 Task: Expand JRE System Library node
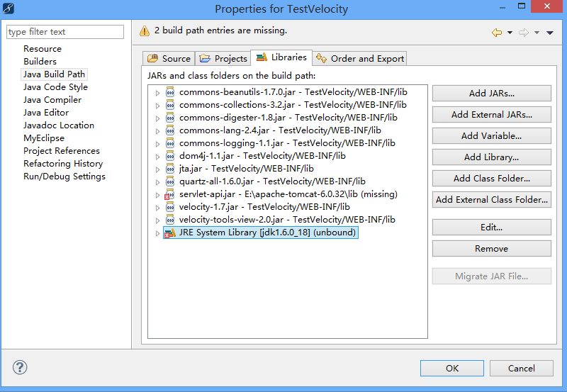click(x=157, y=233)
